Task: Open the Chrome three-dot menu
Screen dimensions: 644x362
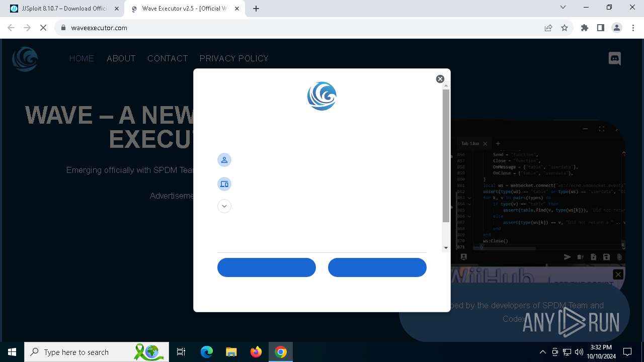Action: coord(632,28)
